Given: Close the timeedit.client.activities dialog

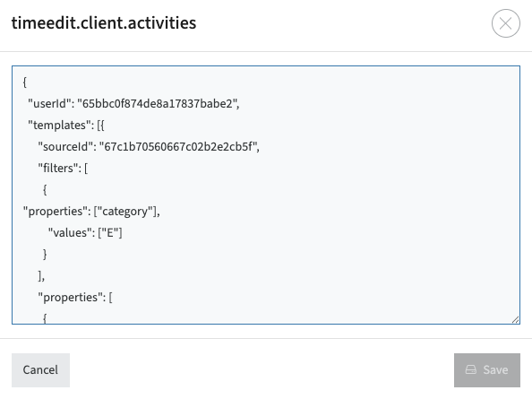Looking at the screenshot, I should click(505, 23).
